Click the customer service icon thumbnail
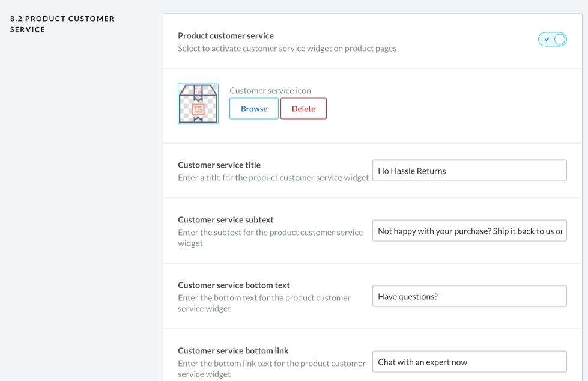This screenshot has width=588, height=381. [x=198, y=103]
